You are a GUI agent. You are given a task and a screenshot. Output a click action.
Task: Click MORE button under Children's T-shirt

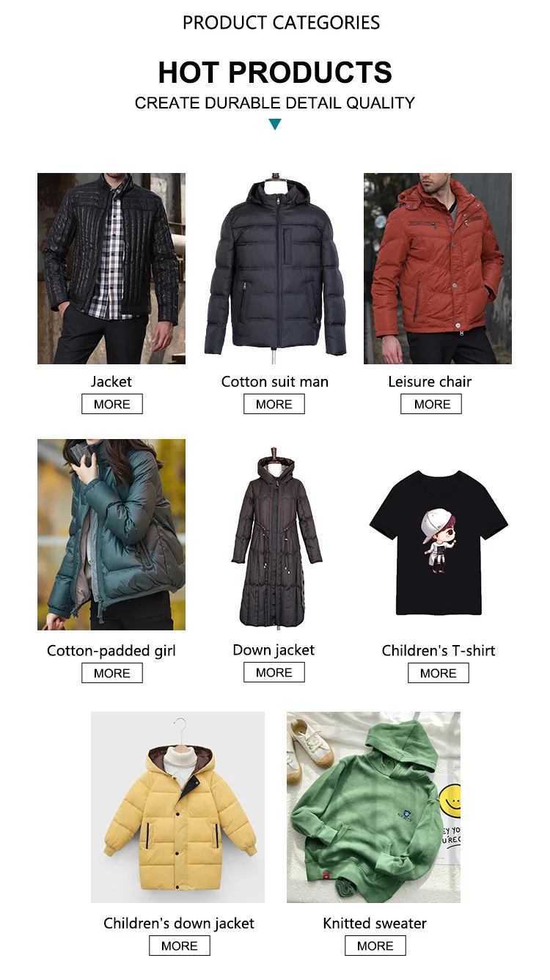(x=439, y=673)
